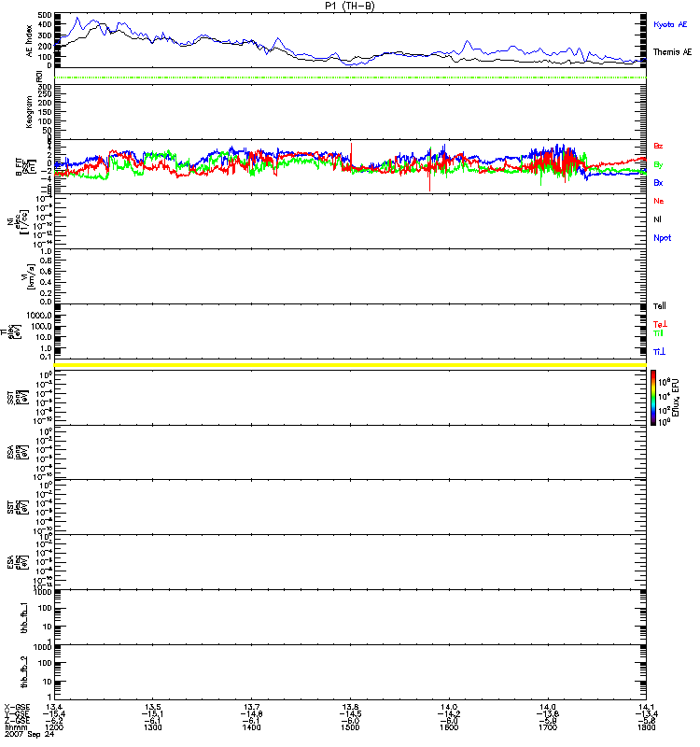Click the green By legend label
Viewport: 700px width, 747px height.
[x=658, y=165]
